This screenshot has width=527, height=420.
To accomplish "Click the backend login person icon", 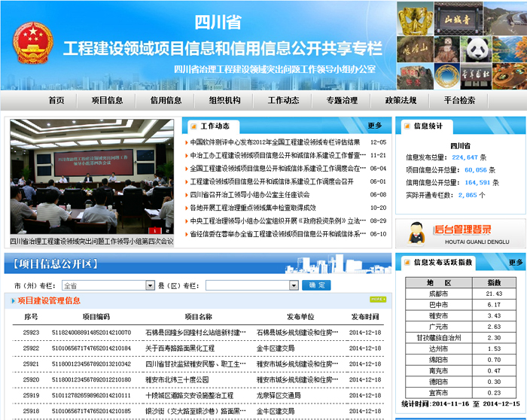I will 416,233.
